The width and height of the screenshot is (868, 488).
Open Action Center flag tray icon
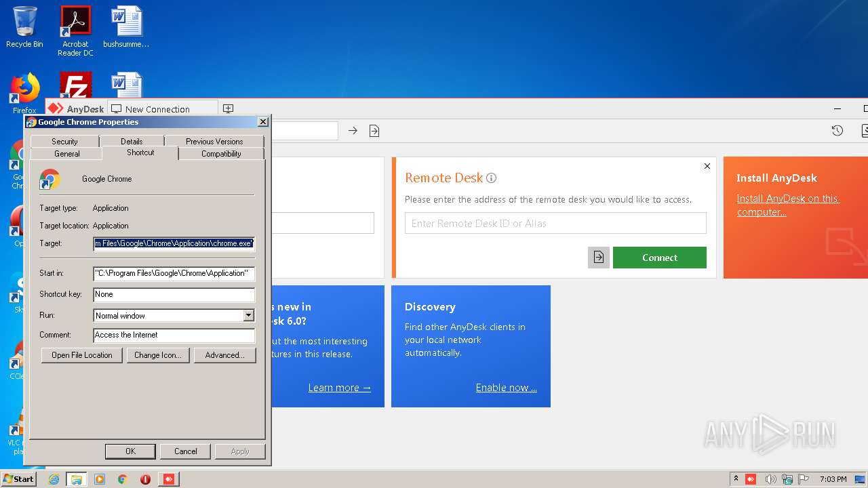(804, 479)
